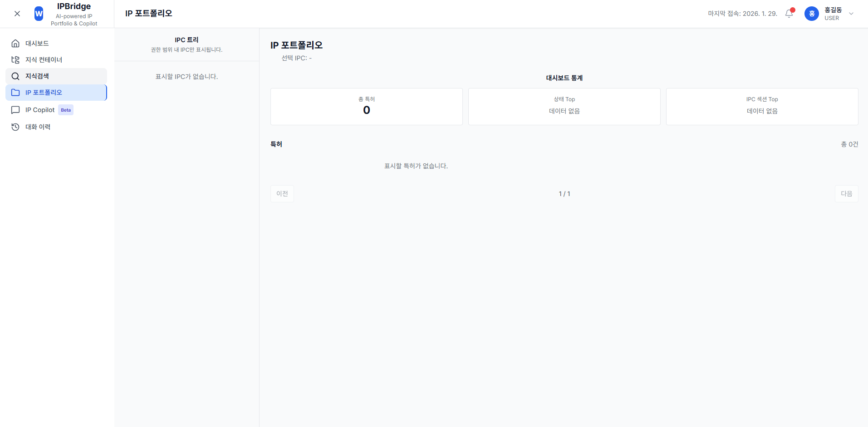Click the 상태 Top statistics card
The height and width of the screenshot is (427, 868).
click(564, 107)
